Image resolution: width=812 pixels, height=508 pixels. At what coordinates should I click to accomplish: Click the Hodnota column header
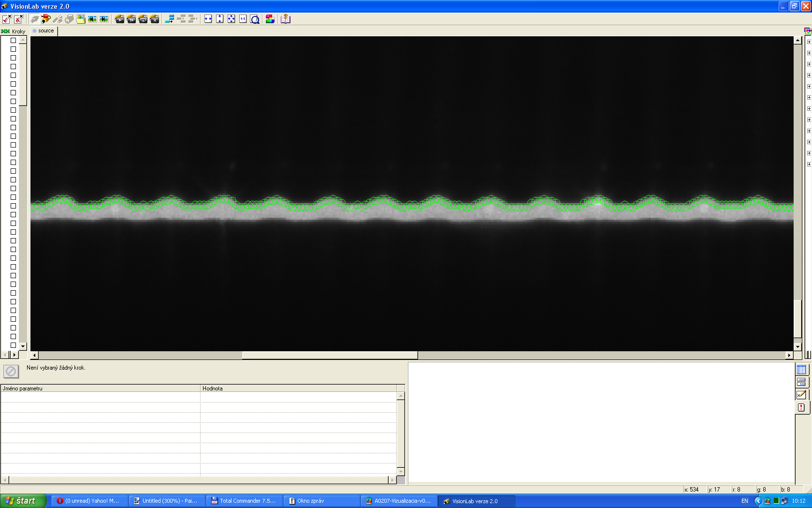[298, 388]
